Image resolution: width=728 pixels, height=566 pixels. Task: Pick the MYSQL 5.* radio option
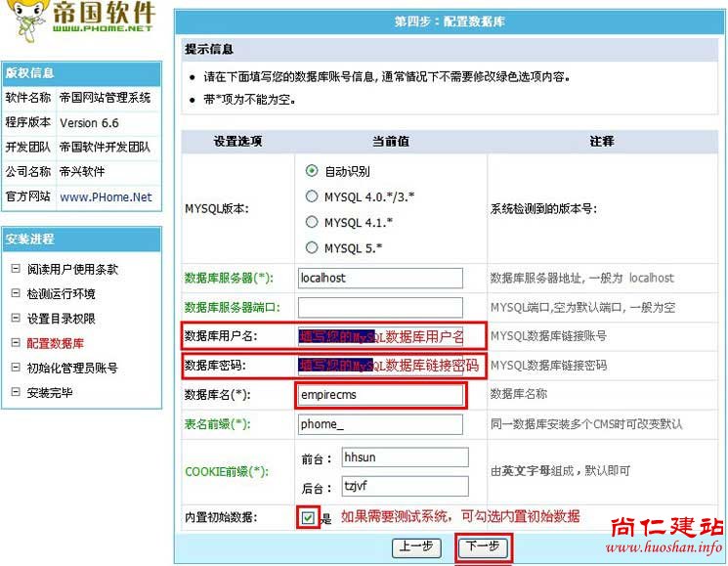click(x=313, y=247)
